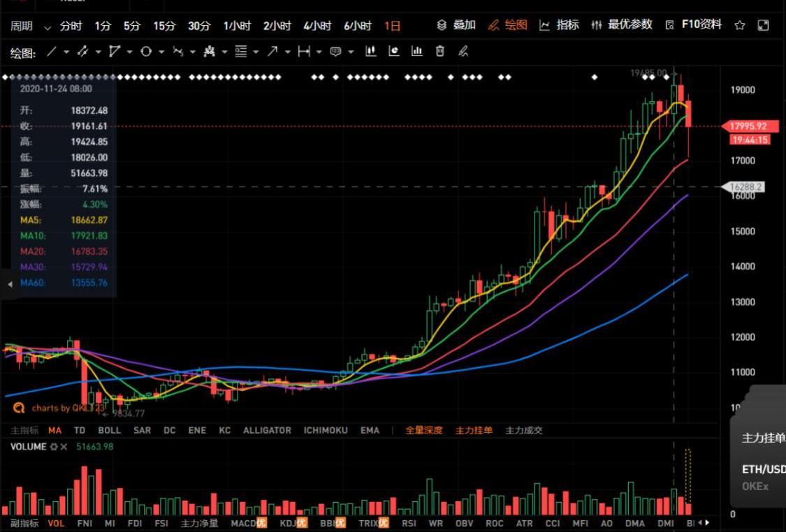Toggle the 全量深度 depth overlay

(x=424, y=431)
